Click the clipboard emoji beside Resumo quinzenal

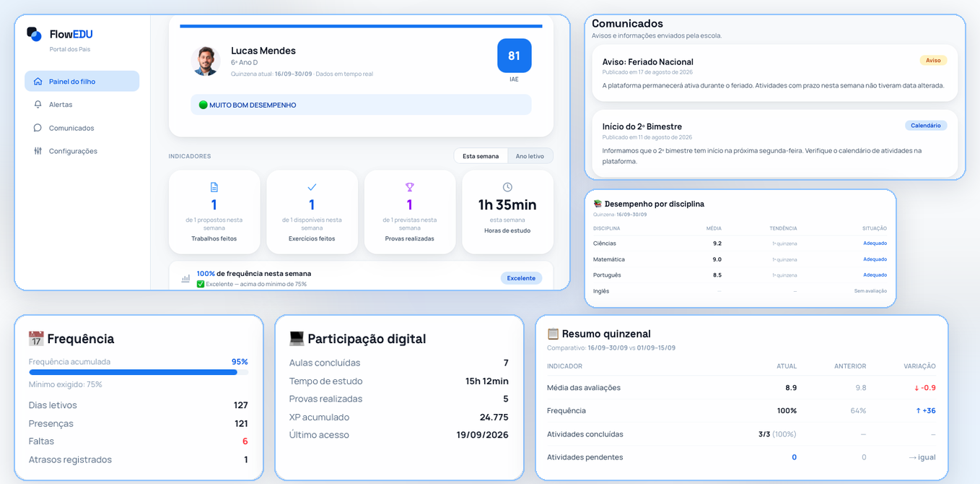coord(553,334)
